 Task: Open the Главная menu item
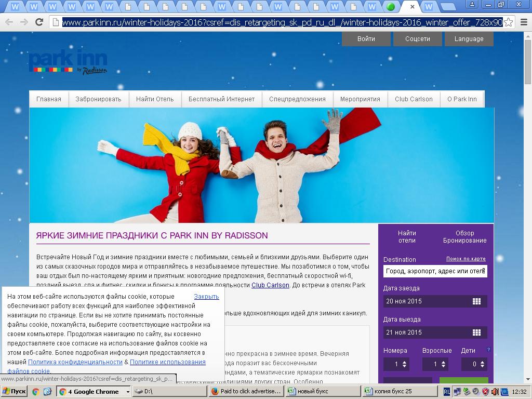click(x=49, y=99)
